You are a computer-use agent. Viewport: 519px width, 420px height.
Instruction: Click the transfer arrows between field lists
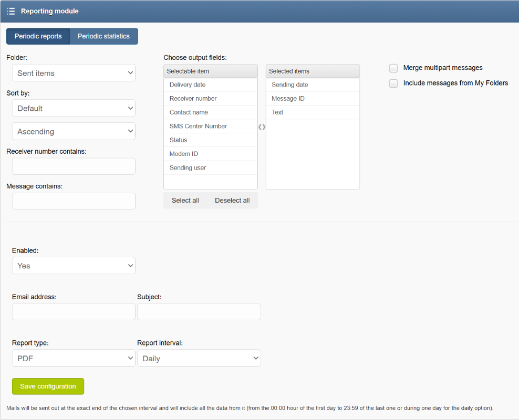coord(262,127)
